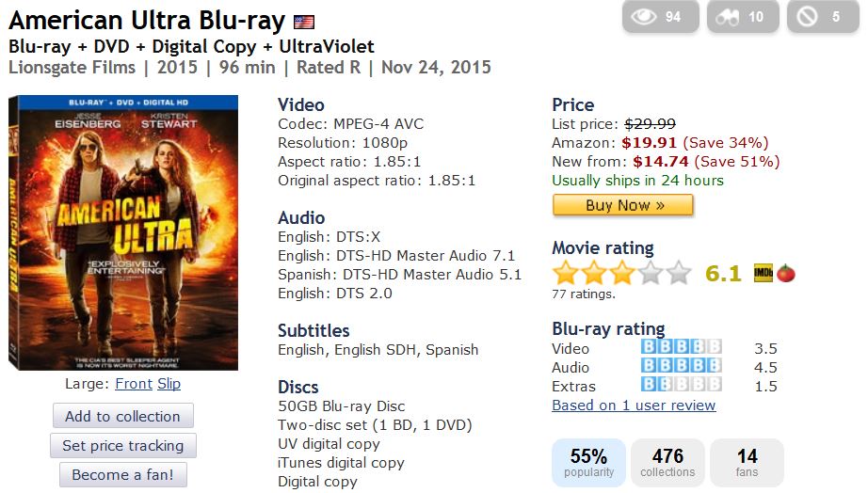Click the 14 fans badge
The width and height of the screenshot is (868, 493).
click(x=747, y=463)
